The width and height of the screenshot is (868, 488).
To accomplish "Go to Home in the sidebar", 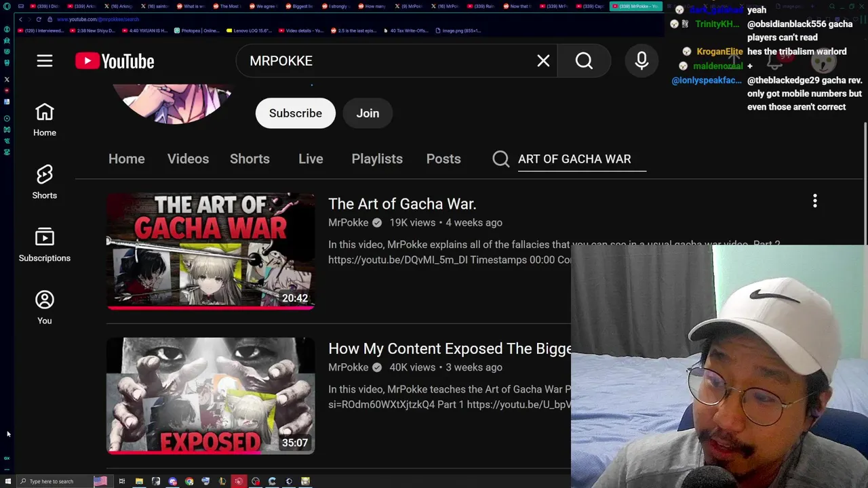I will [x=45, y=120].
